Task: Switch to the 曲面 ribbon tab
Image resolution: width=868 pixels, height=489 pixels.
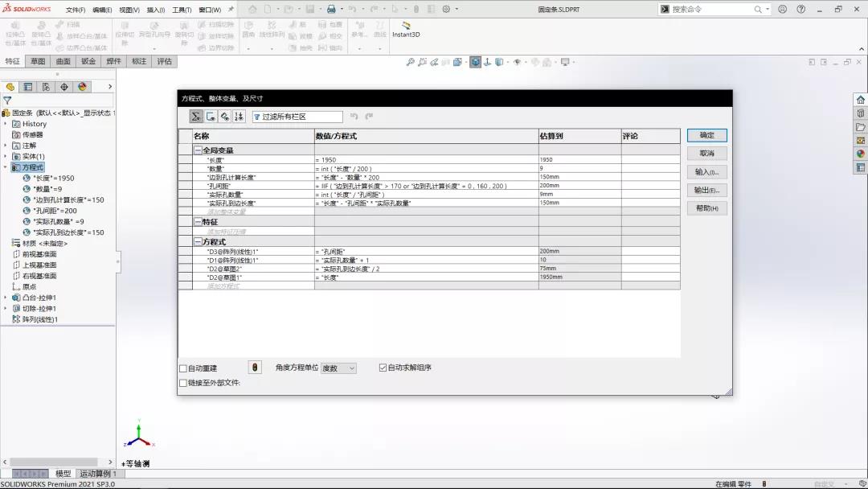Action: [x=63, y=61]
